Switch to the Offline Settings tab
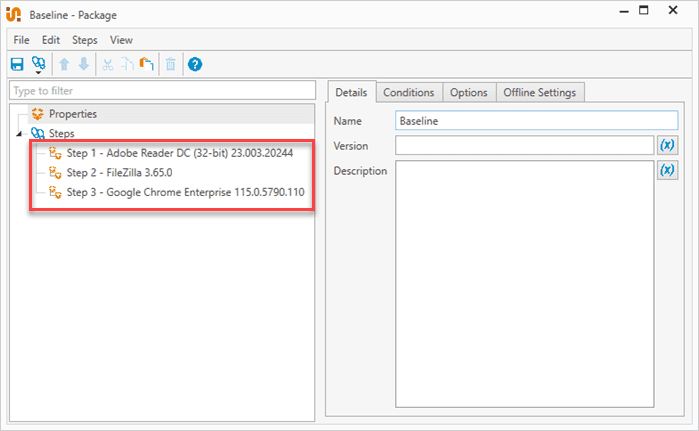Screen dimensions: 699x431 pyautogui.click(x=539, y=92)
